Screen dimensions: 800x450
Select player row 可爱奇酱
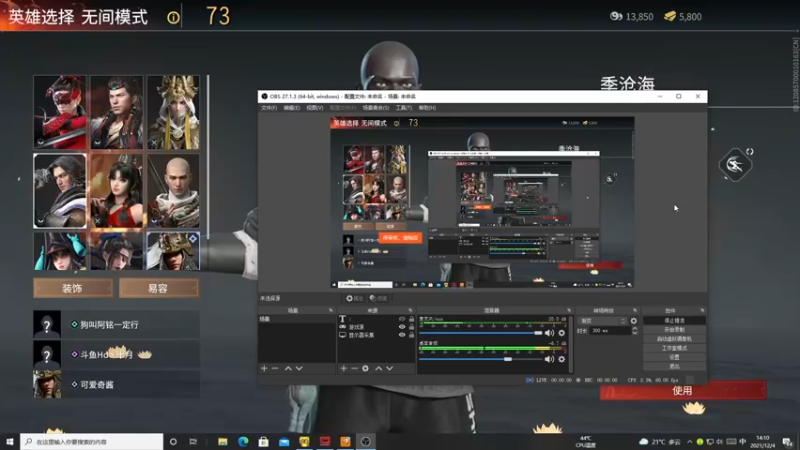pos(116,385)
